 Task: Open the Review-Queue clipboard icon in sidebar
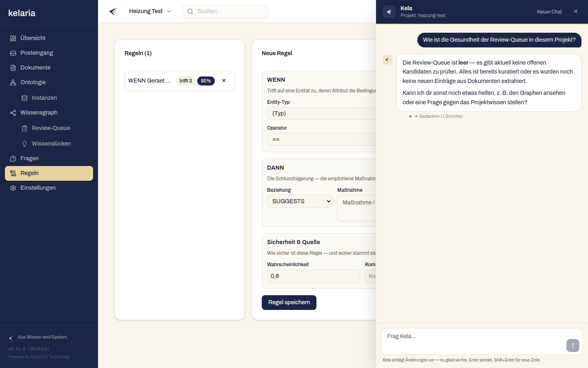pyautogui.click(x=24, y=128)
